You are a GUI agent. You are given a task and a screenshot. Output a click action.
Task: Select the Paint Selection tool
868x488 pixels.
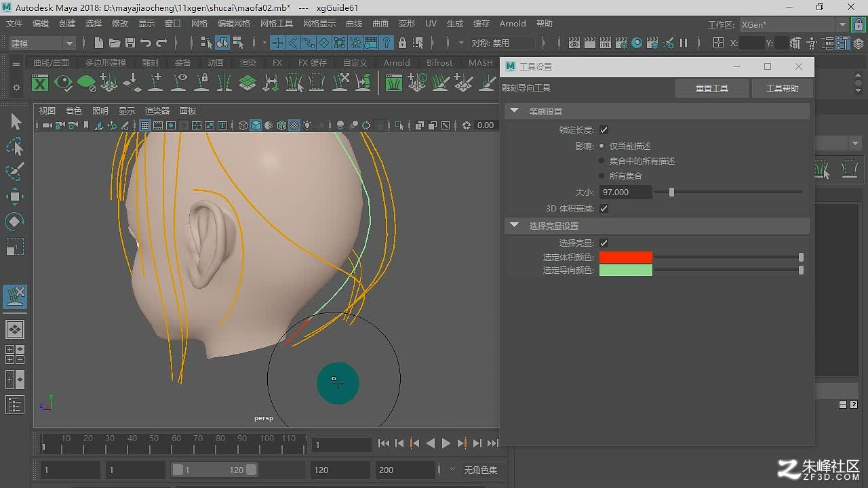coord(15,171)
